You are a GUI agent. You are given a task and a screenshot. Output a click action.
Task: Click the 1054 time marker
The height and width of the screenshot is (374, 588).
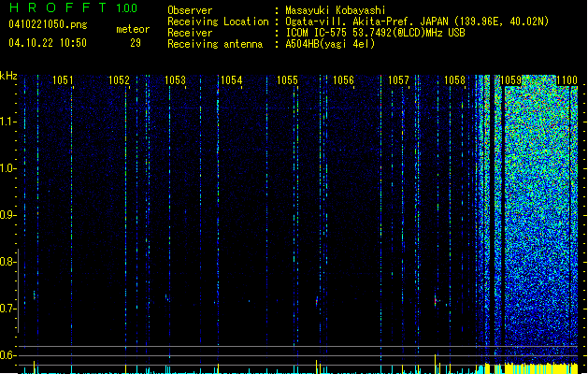coord(232,80)
